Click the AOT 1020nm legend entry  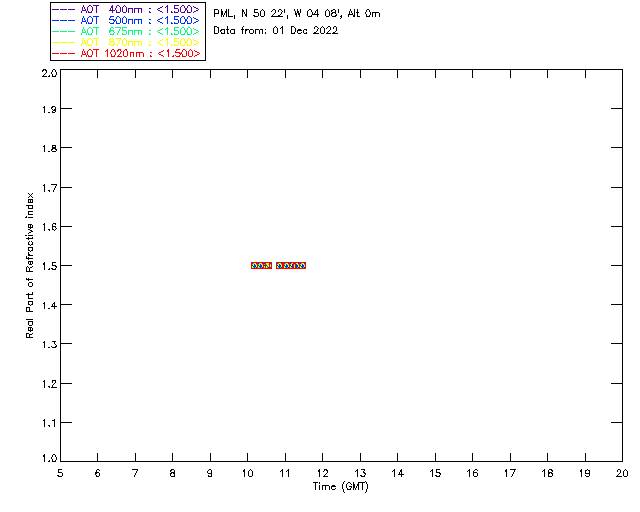[x=127, y=53]
